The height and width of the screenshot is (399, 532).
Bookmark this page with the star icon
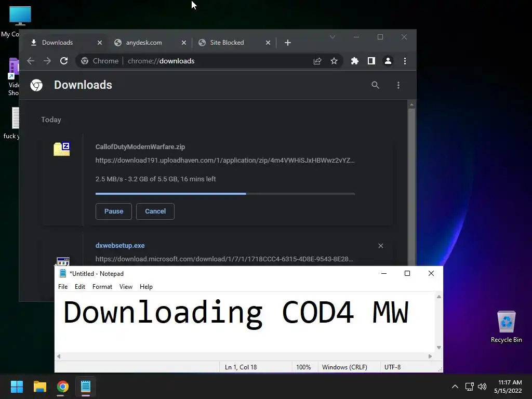click(x=334, y=61)
